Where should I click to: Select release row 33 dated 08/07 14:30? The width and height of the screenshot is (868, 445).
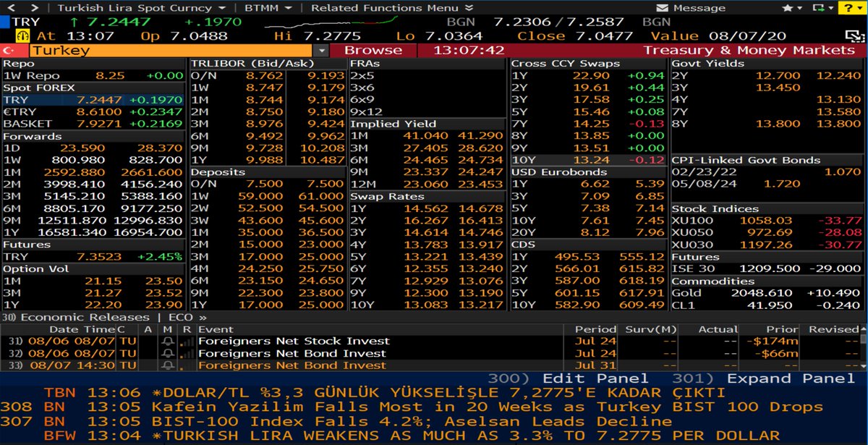[x=430, y=366]
